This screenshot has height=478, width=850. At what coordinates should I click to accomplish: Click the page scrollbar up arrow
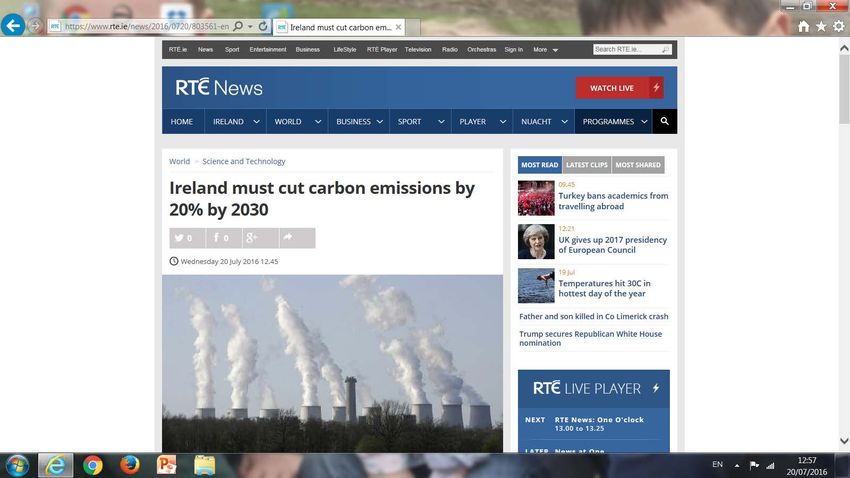[844, 48]
